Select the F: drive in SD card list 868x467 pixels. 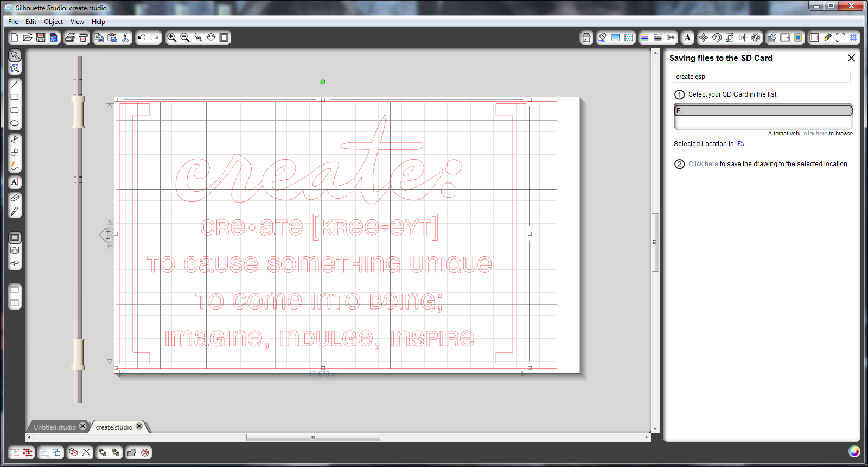coord(763,110)
